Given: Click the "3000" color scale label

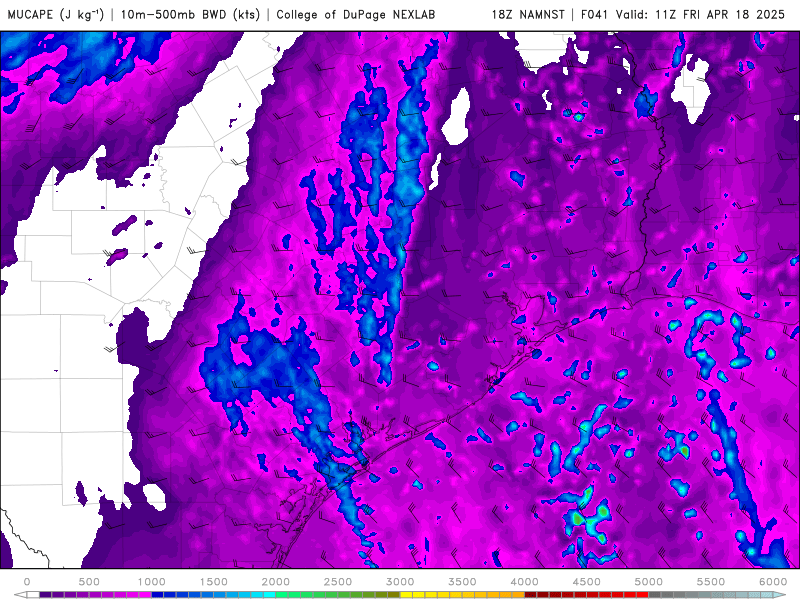Looking at the screenshot, I should 400,582.
